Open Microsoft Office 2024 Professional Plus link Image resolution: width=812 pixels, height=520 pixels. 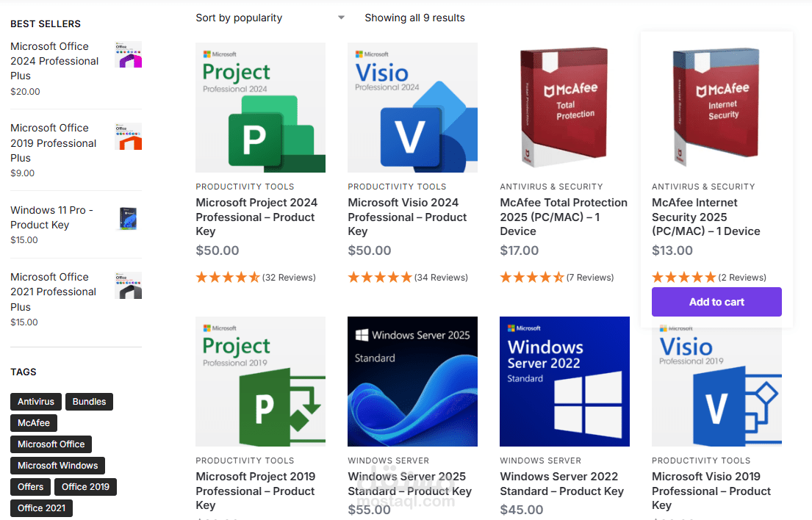pyautogui.click(x=54, y=61)
